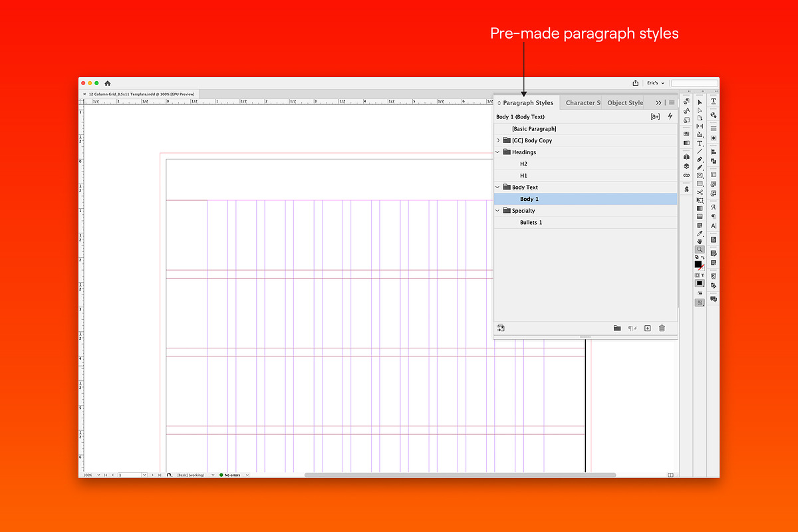This screenshot has width=798, height=532.
Task: Select the Page tool
Action: [700, 118]
